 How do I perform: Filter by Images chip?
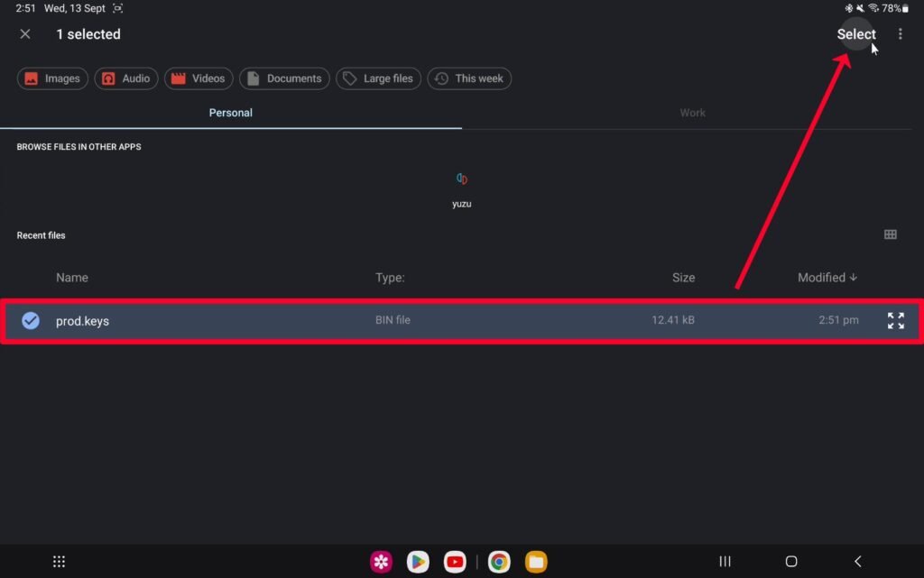pyautogui.click(x=52, y=78)
